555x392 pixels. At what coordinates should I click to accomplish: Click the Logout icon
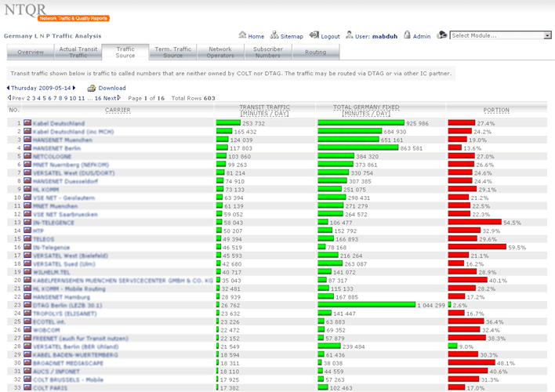click(314, 36)
